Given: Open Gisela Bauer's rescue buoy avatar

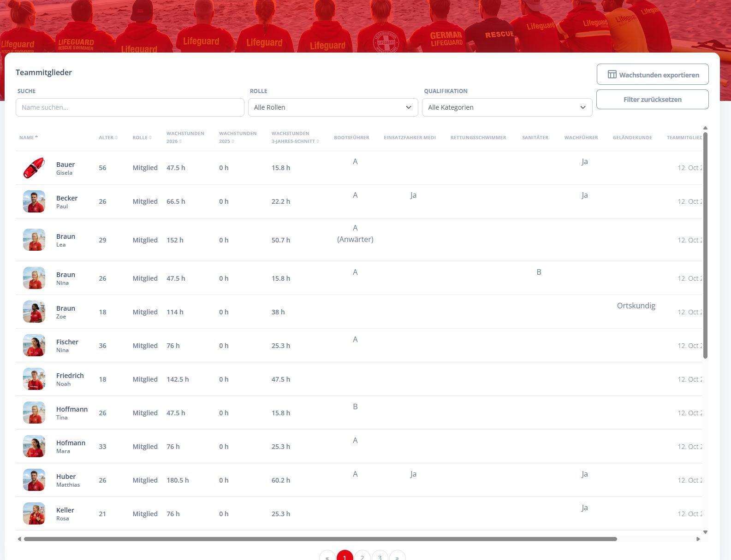Looking at the screenshot, I should click(x=34, y=168).
